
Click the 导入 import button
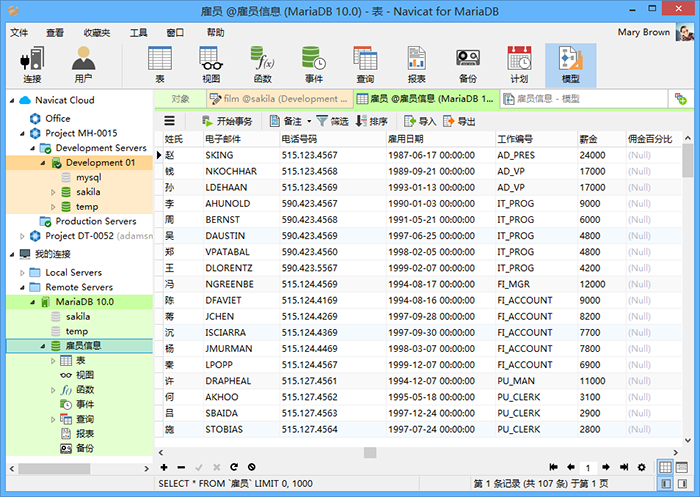pyautogui.click(x=420, y=121)
